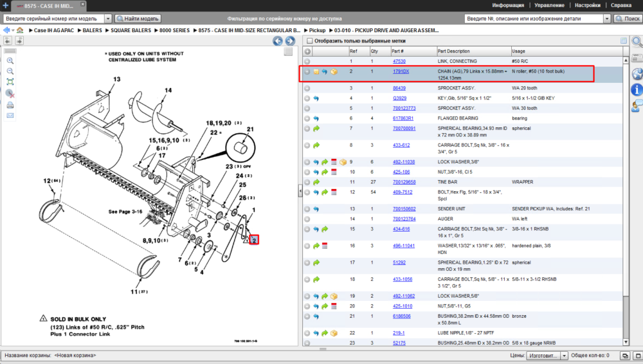Email the parts diagram

pos(10,116)
